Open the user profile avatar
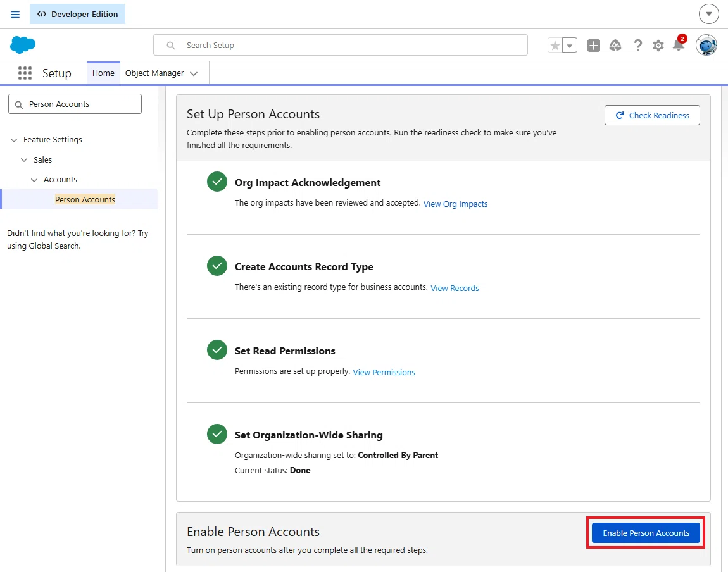 pyautogui.click(x=706, y=45)
